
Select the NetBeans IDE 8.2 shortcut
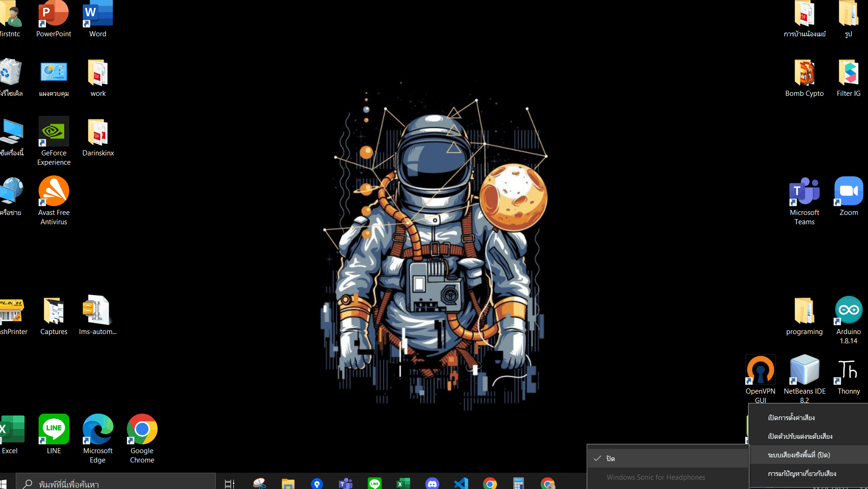pyautogui.click(x=805, y=379)
